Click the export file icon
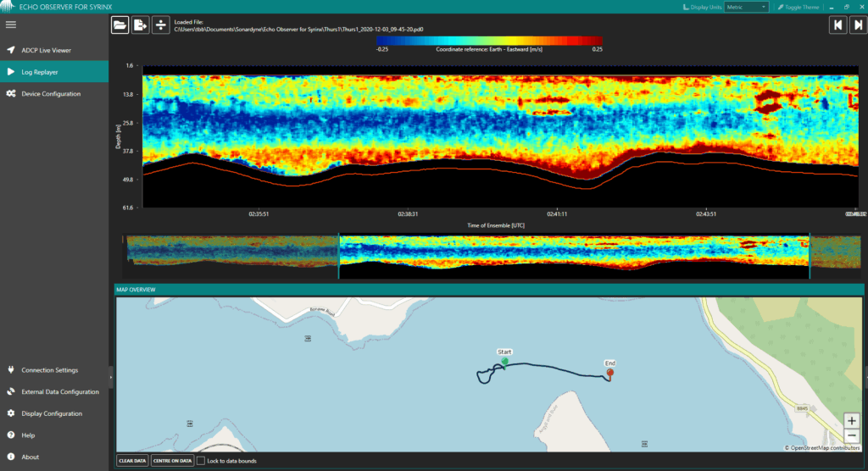 141,25
